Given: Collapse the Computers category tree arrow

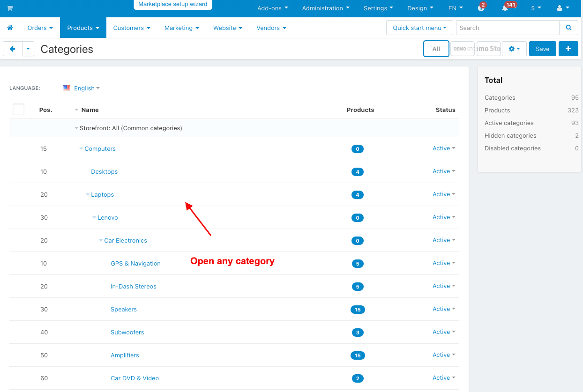Looking at the screenshot, I should (81, 148).
